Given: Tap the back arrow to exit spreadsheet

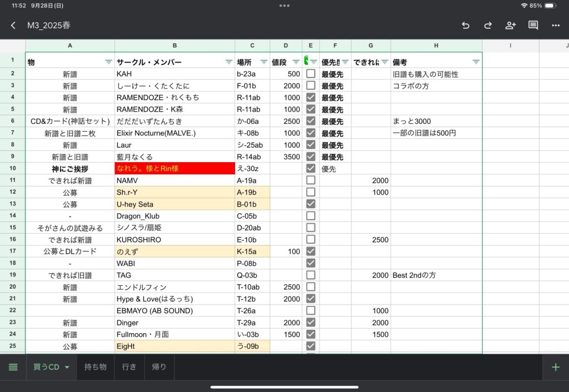Looking at the screenshot, I should [x=13, y=26].
